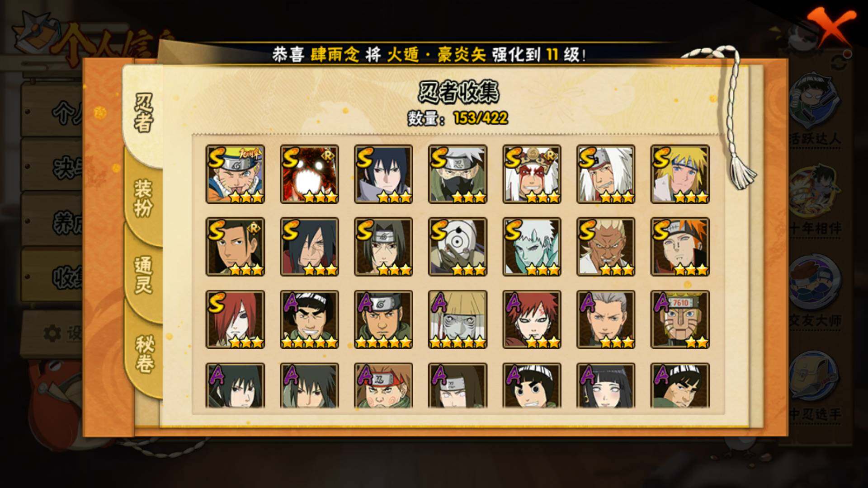
Task: Open the red-haired Nagato S-rank portrait
Action: (235, 319)
